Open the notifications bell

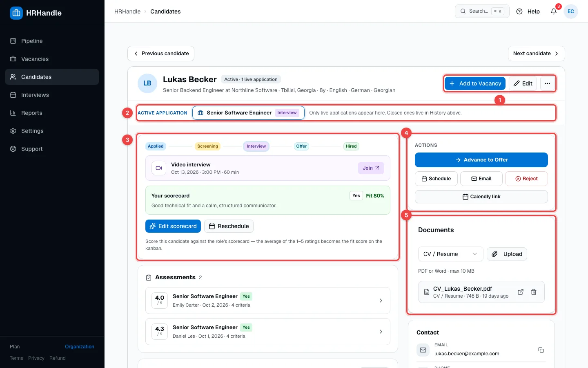click(554, 11)
